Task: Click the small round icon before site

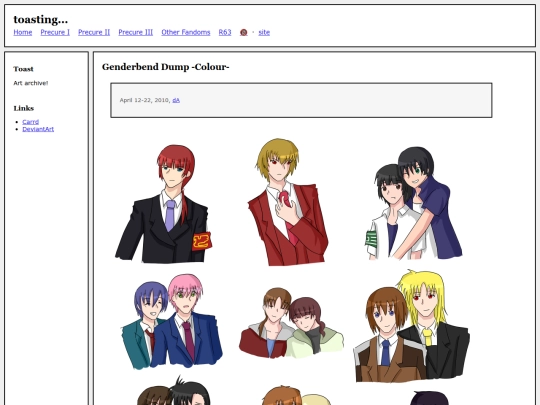Action: click(x=243, y=32)
